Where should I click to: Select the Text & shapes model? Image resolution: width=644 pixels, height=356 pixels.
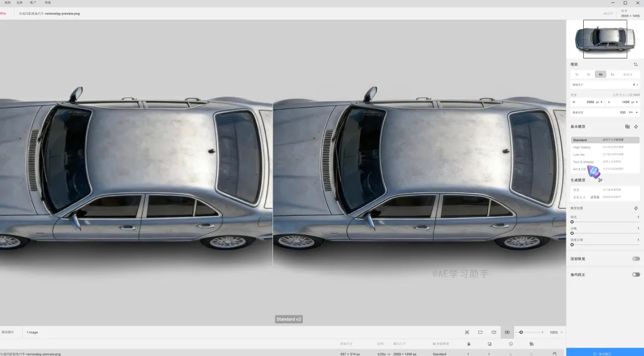click(x=605, y=162)
